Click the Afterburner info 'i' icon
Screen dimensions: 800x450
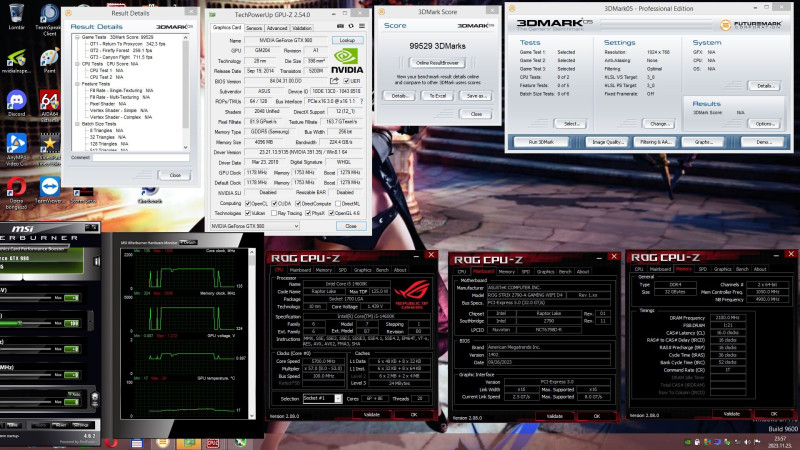[96, 261]
